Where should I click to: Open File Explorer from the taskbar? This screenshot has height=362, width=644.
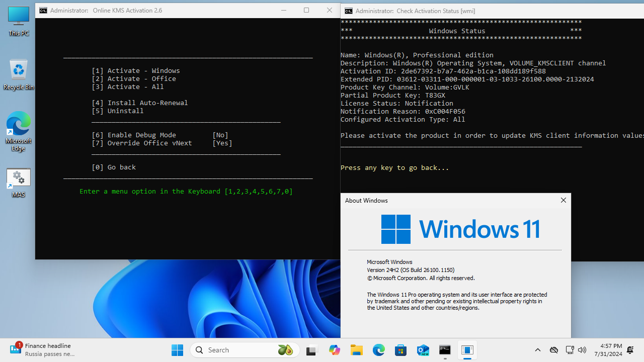tap(357, 350)
